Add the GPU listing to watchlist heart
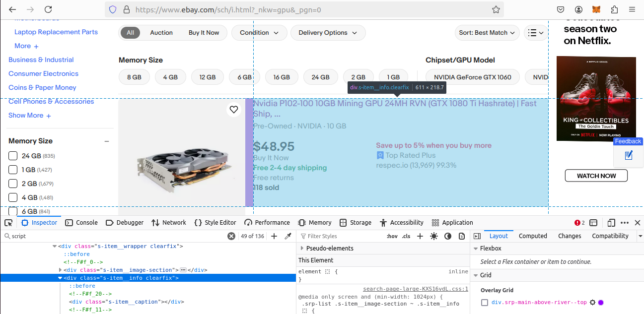Image resolution: width=644 pixels, height=314 pixels. point(233,110)
